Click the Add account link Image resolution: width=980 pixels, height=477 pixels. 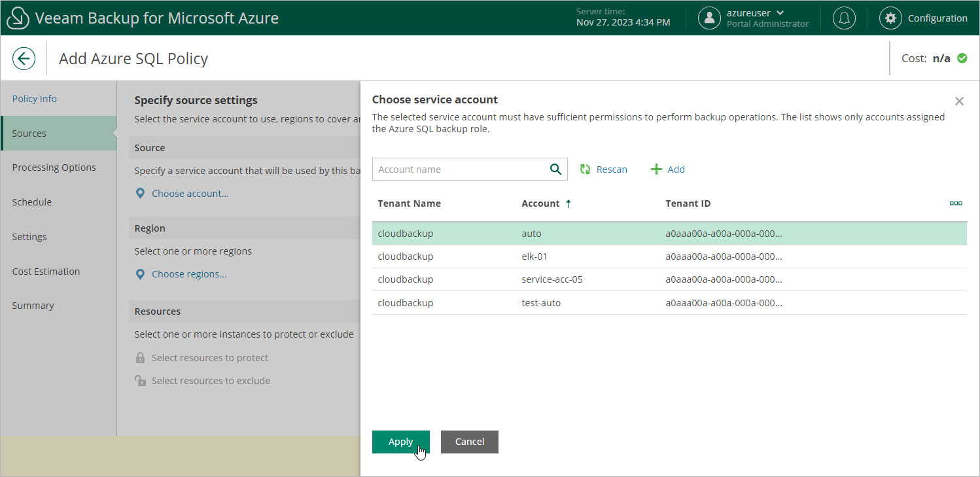676,169
